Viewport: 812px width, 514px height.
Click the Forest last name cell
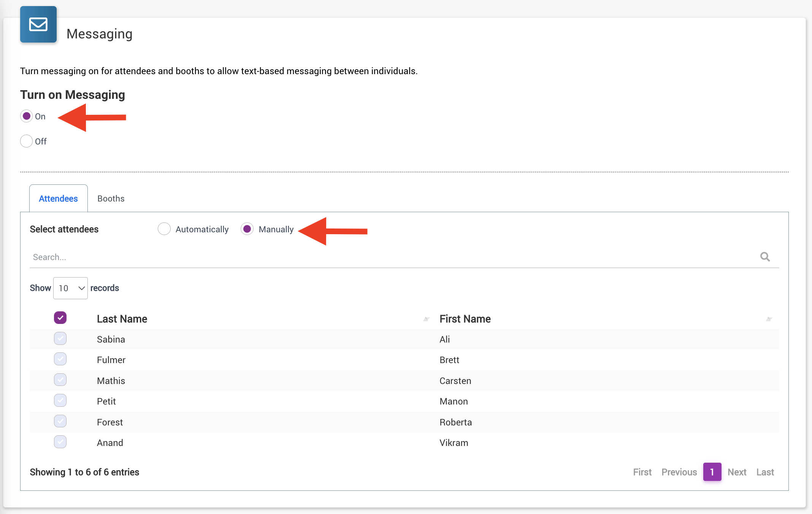coord(110,422)
